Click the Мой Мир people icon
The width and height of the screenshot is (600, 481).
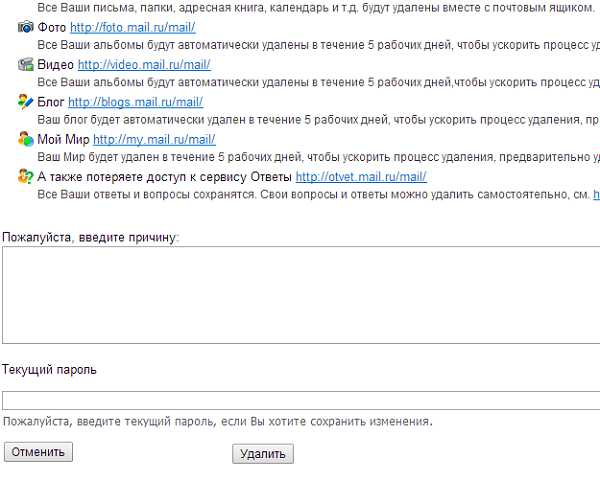[x=26, y=139]
